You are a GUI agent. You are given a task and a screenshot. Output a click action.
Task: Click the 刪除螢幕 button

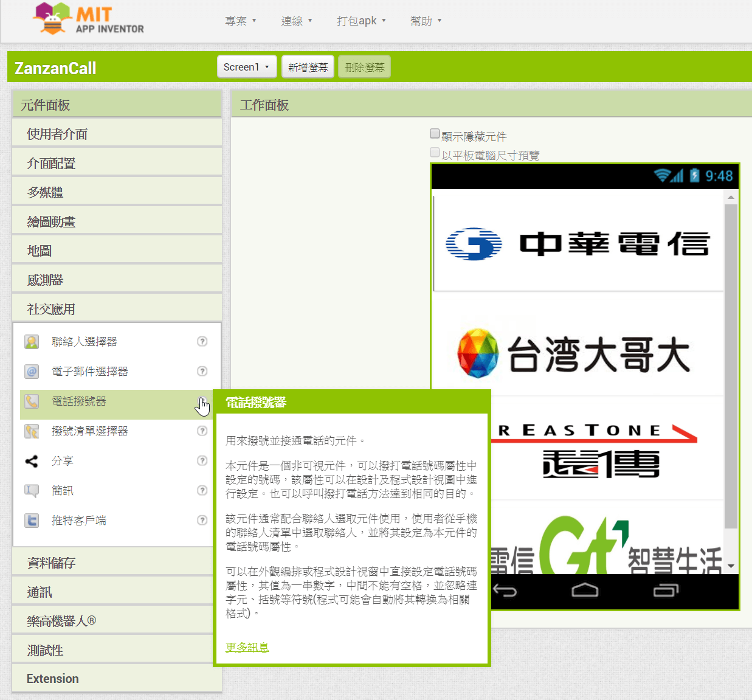tap(364, 67)
